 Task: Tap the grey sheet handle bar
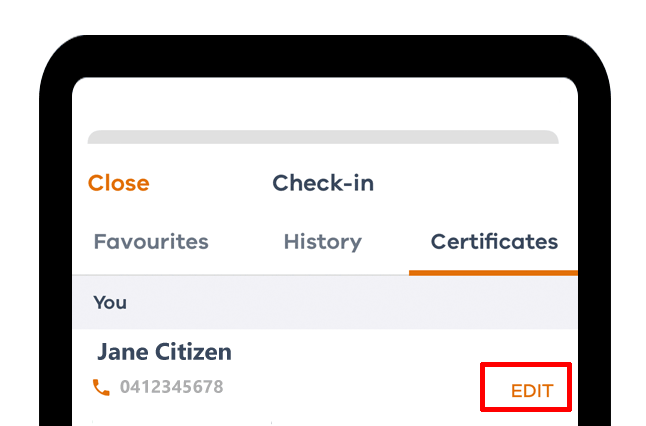[x=323, y=137]
